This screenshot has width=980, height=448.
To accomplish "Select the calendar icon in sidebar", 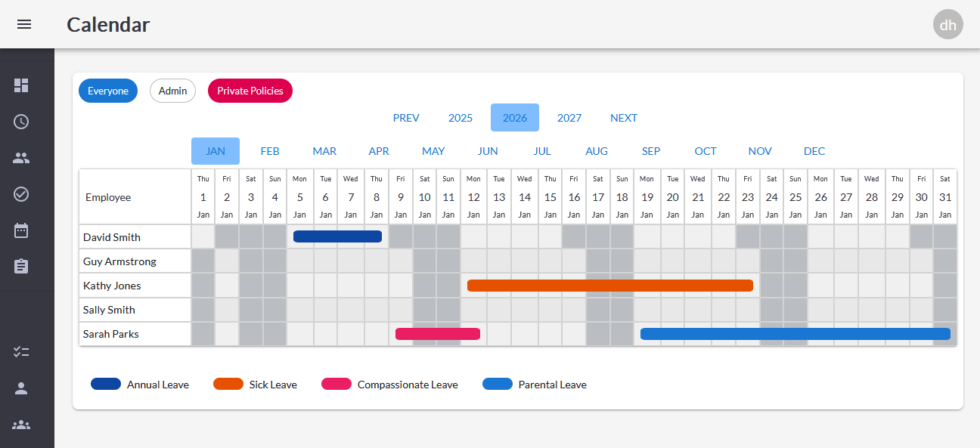I will coord(21,230).
